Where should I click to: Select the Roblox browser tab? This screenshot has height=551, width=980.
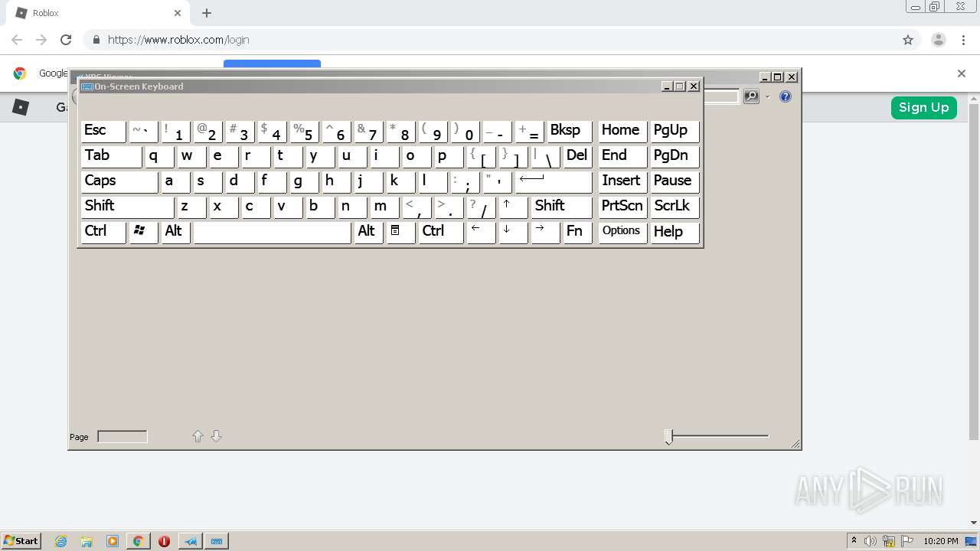click(x=100, y=13)
